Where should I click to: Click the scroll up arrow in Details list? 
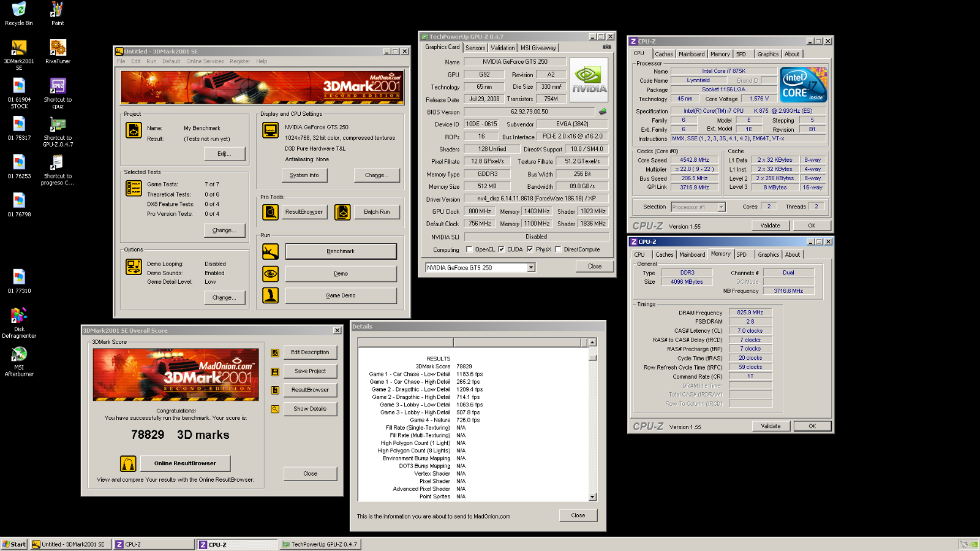pos(592,343)
